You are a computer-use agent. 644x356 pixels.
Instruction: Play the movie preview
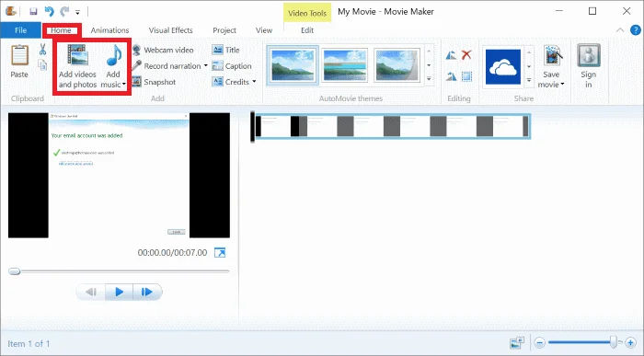coord(119,292)
